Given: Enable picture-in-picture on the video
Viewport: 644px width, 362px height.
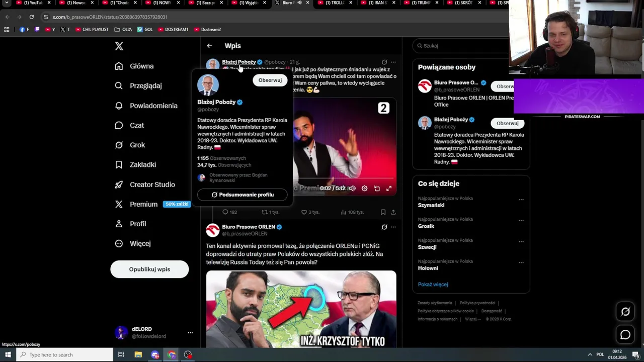Looking at the screenshot, I should coord(377,188).
